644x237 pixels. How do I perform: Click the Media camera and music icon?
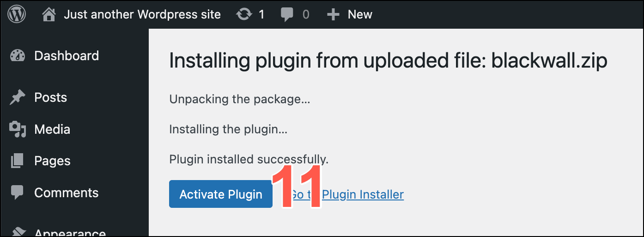pos(18,130)
